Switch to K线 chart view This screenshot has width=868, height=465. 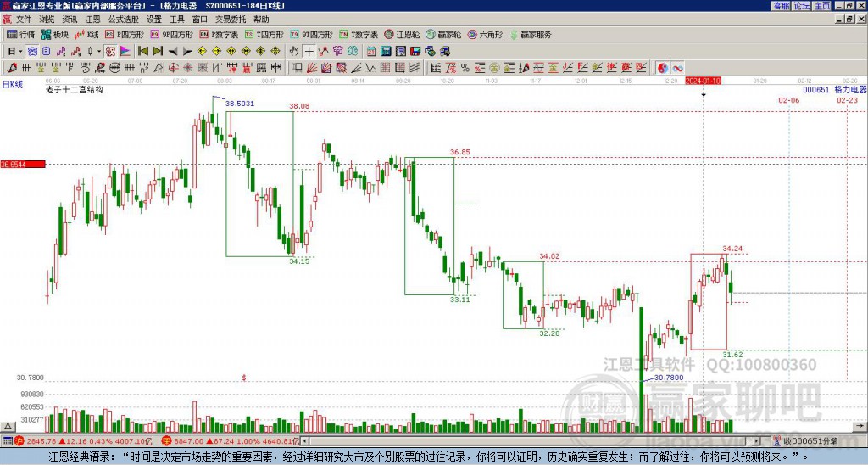coord(86,34)
